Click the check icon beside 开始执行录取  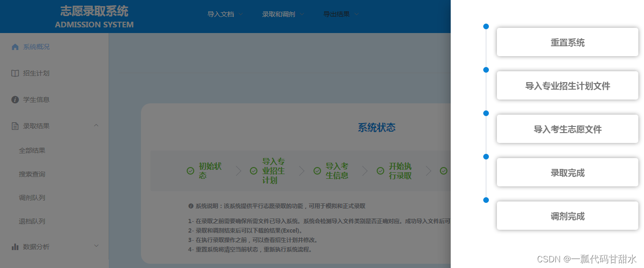[380, 171]
